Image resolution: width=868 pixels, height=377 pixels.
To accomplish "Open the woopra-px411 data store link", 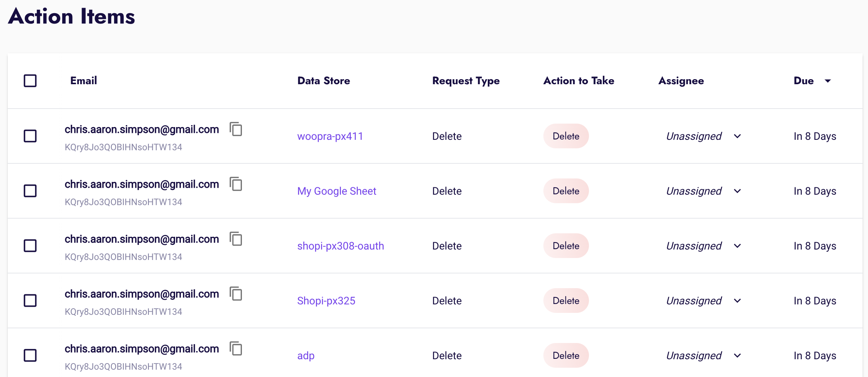I will coord(330,136).
